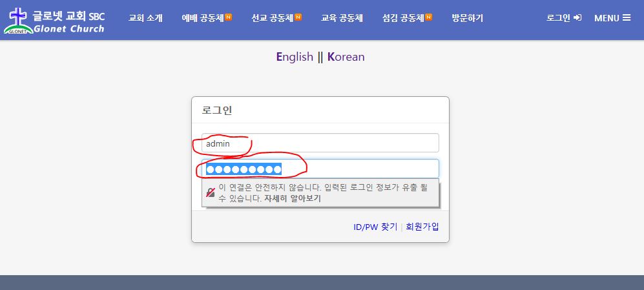This screenshot has height=290, width=644.
Task: Click the hamburger MENU icon
Action: click(x=627, y=18)
